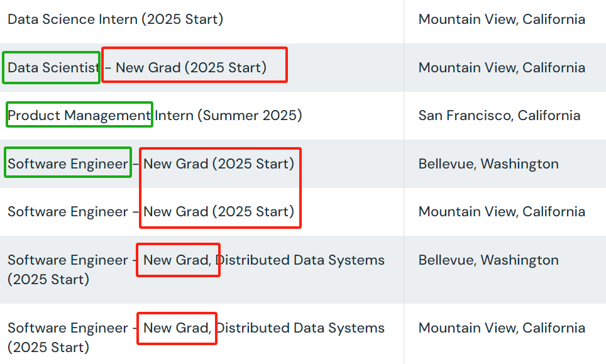Image resolution: width=606 pixels, height=364 pixels.
Task: Click "New Grad (2025 Start)" in Bellevue Software Engineer row
Action: (x=219, y=163)
